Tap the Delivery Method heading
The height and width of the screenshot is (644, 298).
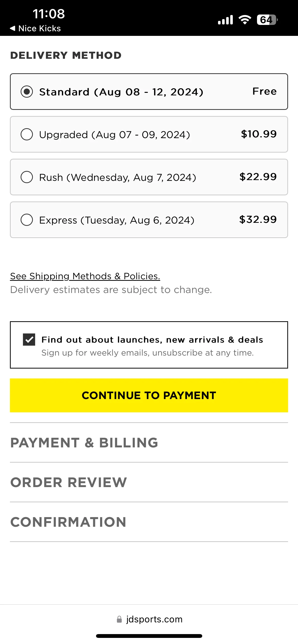[x=66, y=55]
